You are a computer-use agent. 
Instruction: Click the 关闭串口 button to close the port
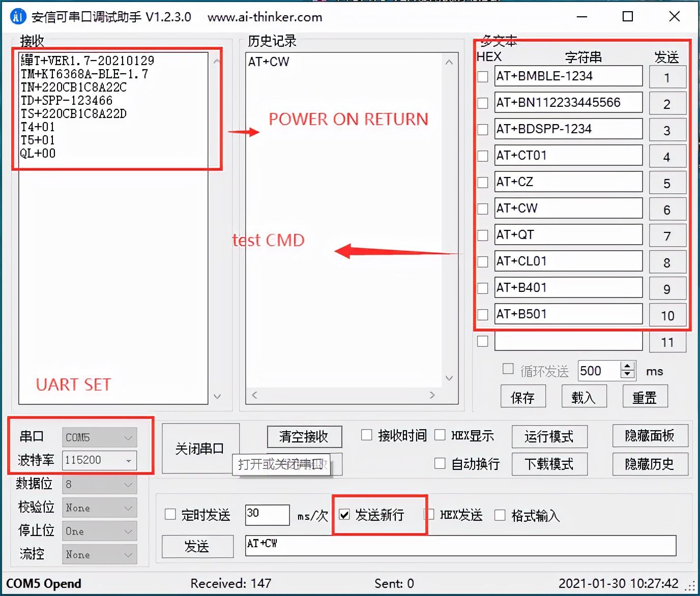(x=200, y=448)
